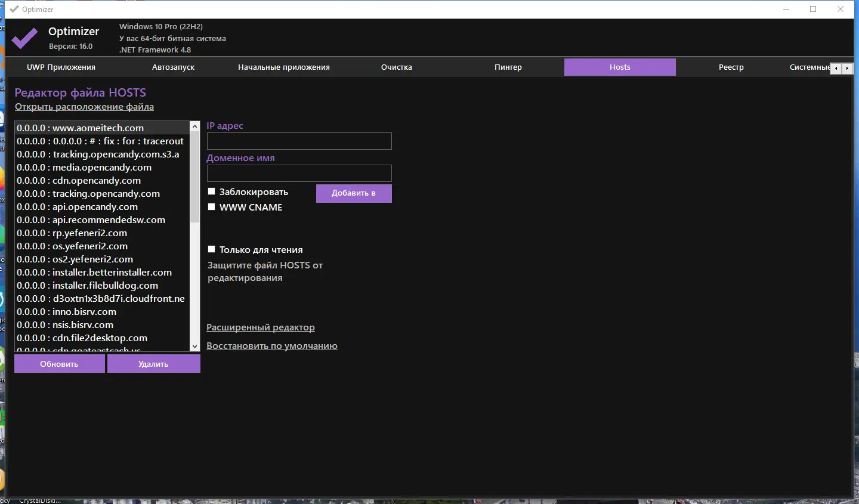Open the Пингер tab
Screen dimensions: 859x504
click(508, 67)
